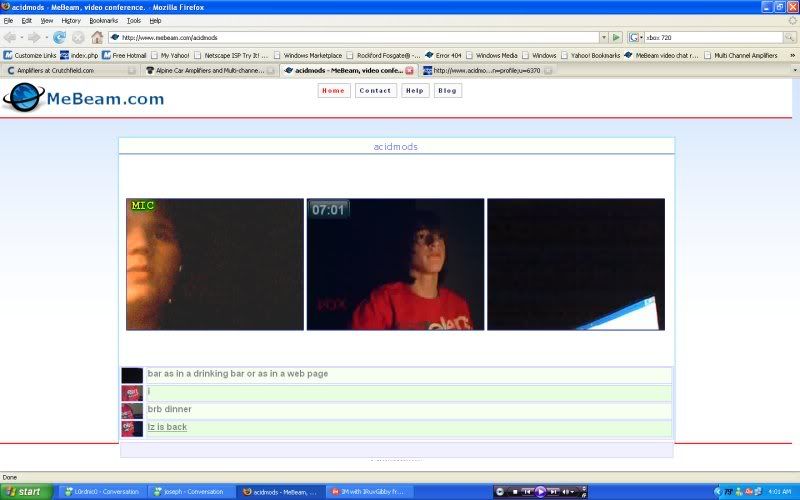Switch to the acidmo profile tab
This screenshot has width=800, height=500.
click(486, 70)
